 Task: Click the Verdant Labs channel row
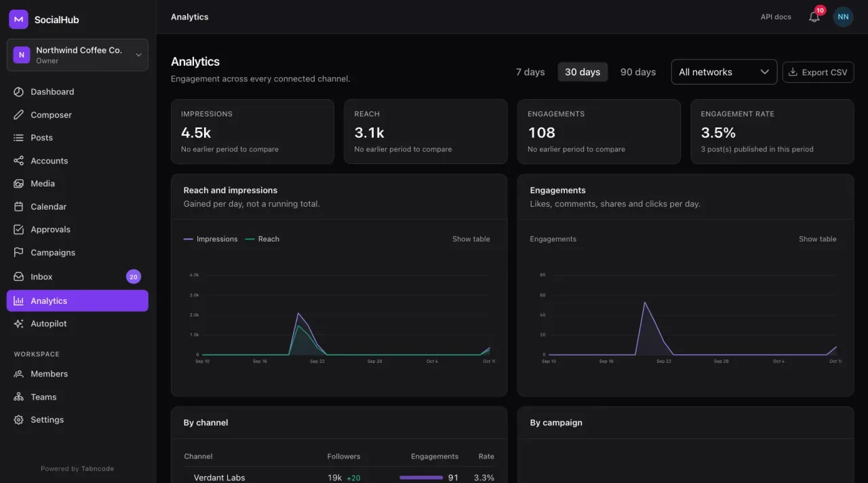tap(339, 477)
